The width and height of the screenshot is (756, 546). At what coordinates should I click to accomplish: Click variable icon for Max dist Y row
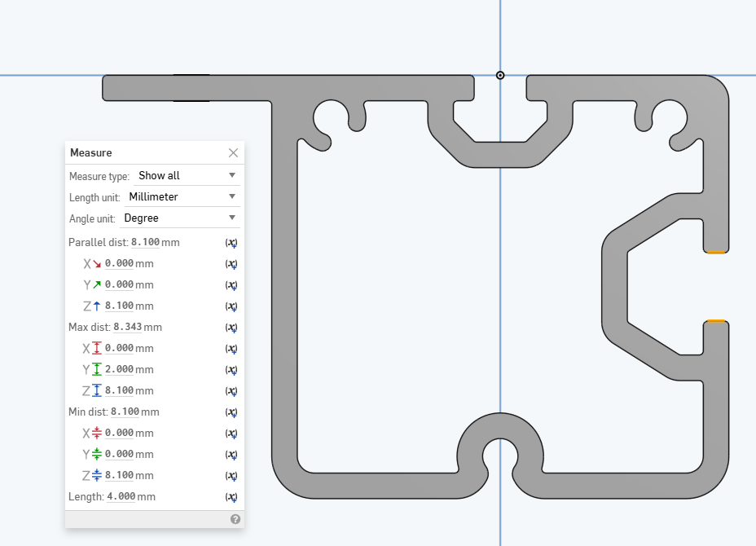coord(231,370)
